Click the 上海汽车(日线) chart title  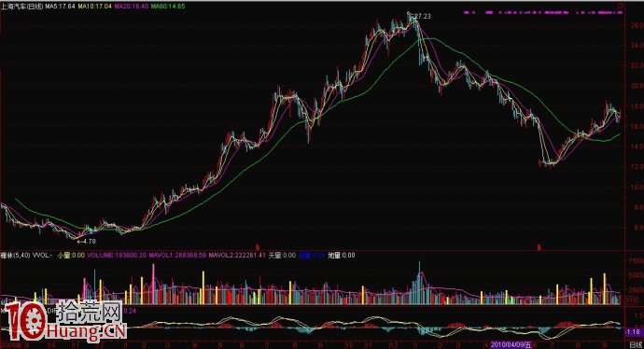tap(22, 7)
